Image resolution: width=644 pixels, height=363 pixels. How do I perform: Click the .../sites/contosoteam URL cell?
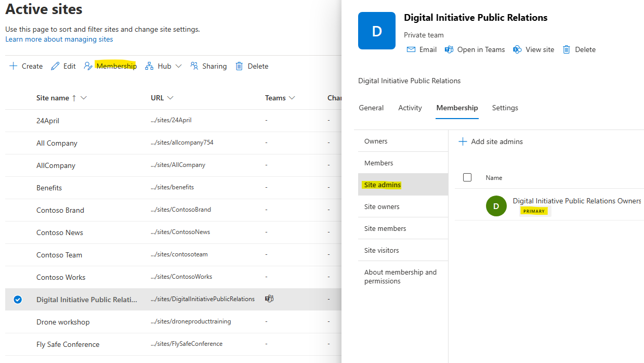[179, 254]
